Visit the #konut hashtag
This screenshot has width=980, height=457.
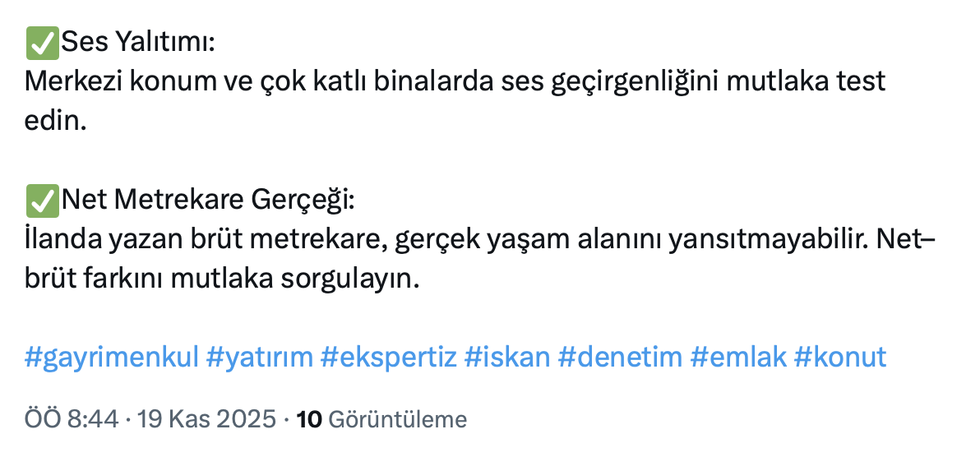[840, 358]
